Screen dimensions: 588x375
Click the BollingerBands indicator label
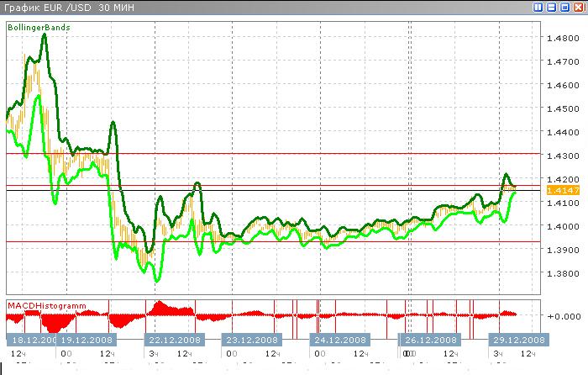pyautogui.click(x=39, y=28)
